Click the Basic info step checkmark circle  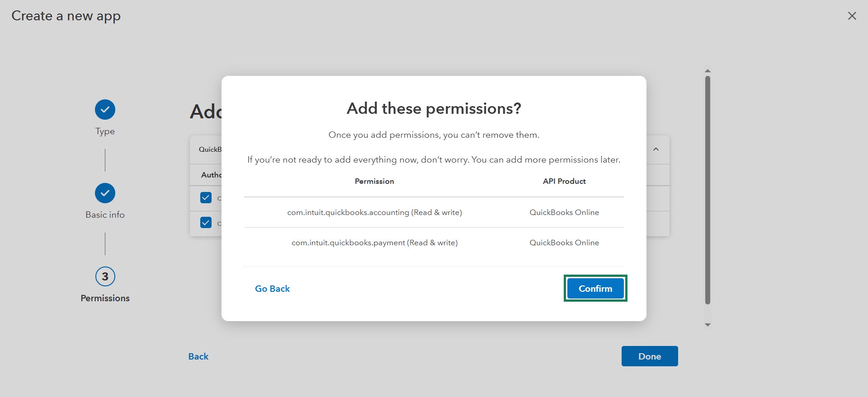coord(105,193)
